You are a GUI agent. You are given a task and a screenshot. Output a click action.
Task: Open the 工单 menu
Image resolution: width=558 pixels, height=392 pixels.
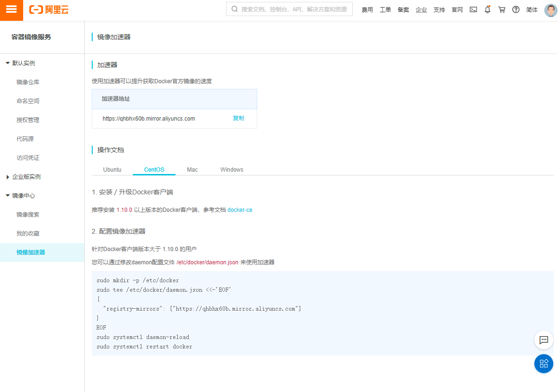tap(385, 10)
